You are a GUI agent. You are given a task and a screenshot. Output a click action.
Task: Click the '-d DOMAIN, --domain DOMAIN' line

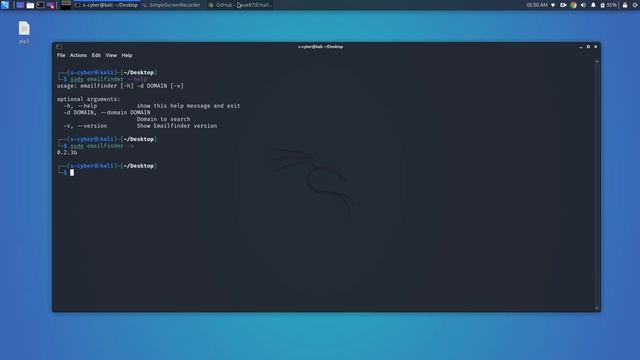(x=107, y=112)
